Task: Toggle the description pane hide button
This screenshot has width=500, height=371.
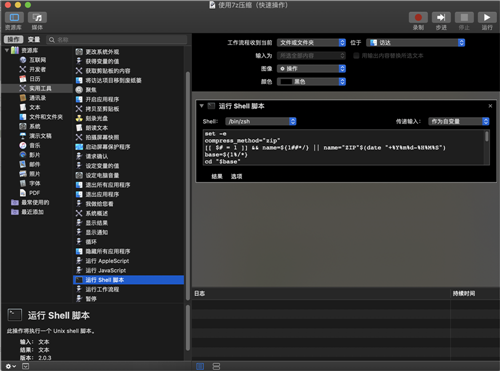Action: click(x=25, y=366)
